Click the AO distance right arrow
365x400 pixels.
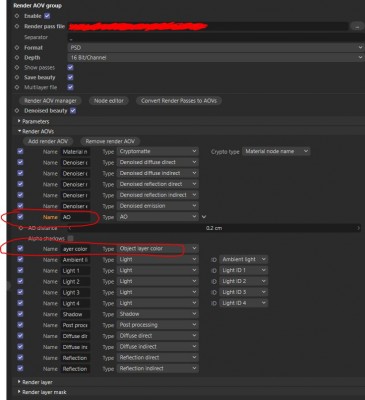coord(359,228)
